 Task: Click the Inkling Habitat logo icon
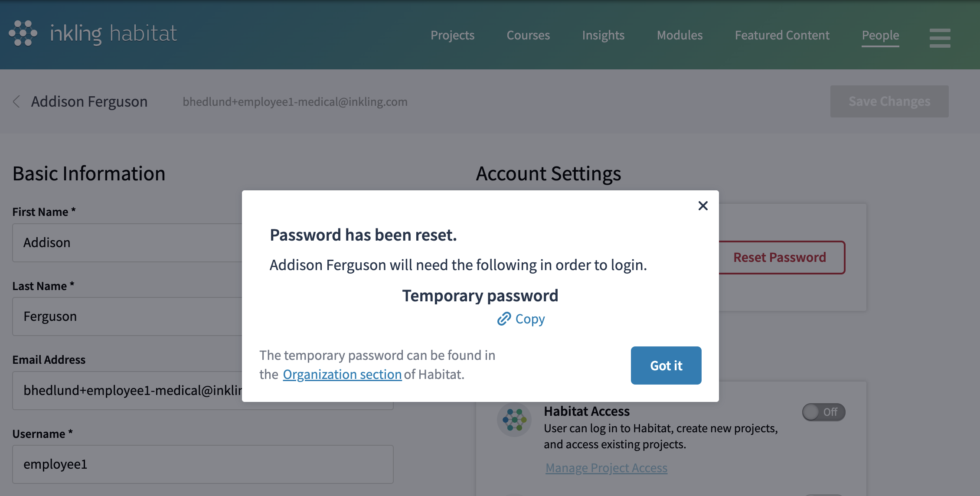coord(23,33)
